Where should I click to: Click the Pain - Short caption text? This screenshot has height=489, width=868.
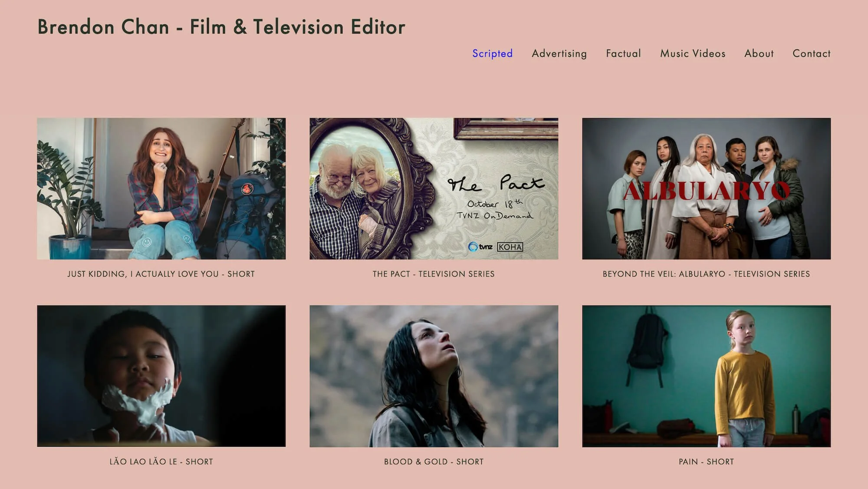click(x=706, y=462)
